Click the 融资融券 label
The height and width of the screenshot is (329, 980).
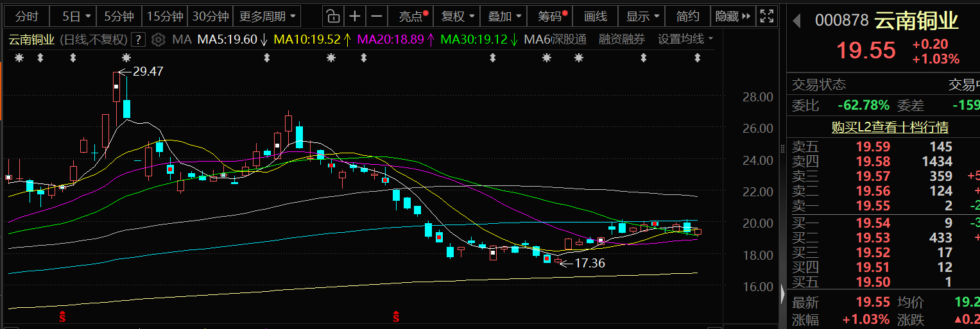(622, 40)
